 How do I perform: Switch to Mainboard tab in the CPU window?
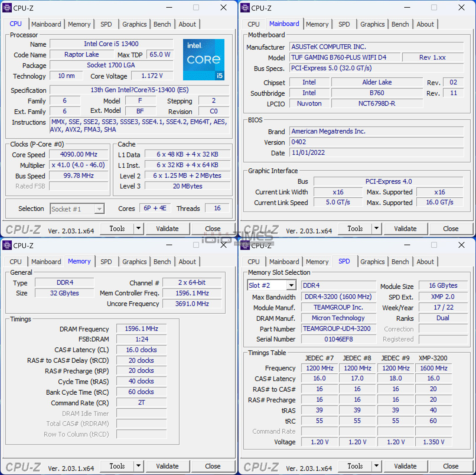tap(46, 24)
